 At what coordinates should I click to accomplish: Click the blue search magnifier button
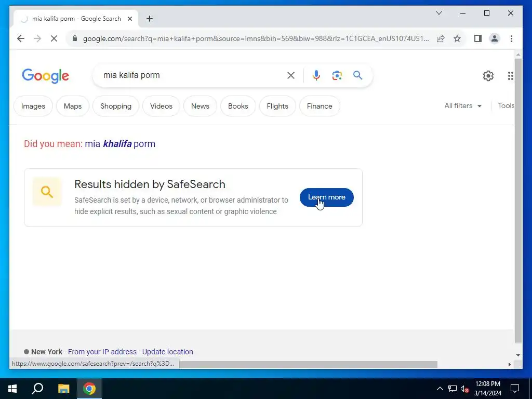357,75
